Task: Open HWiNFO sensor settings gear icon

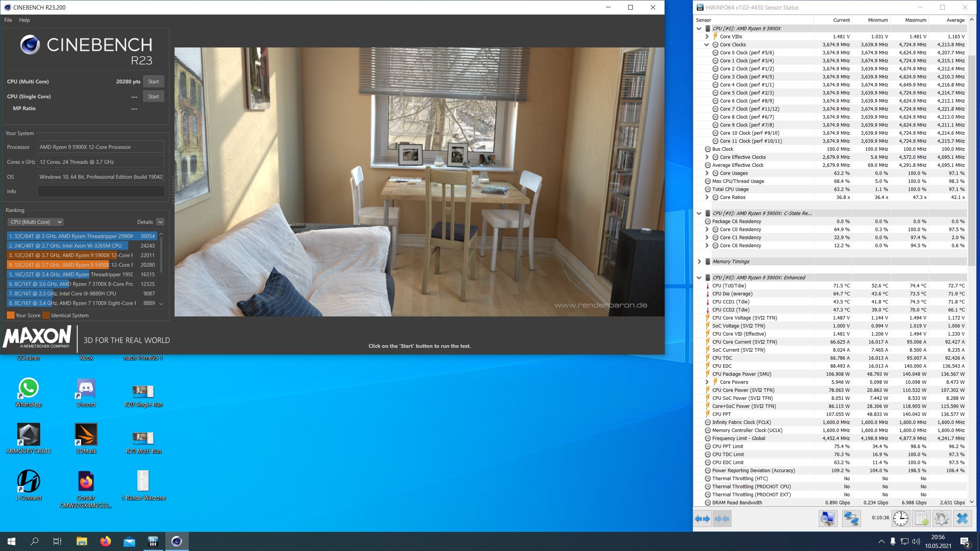Action: pos(942,519)
